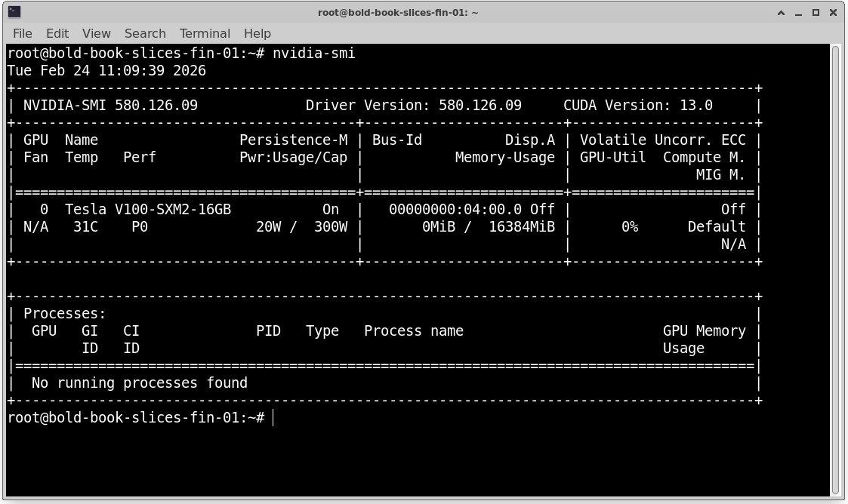Click the typed nvidia-smi command text
The height and width of the screenshot is (504, 848).
coord(313,54)
